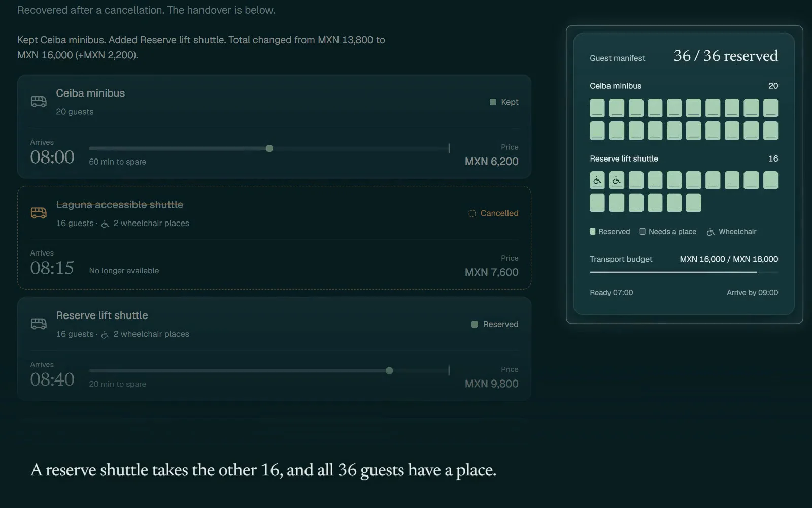
Task: Select last seat in Reserve lift shuttle second row
Action: pos(693,202)
